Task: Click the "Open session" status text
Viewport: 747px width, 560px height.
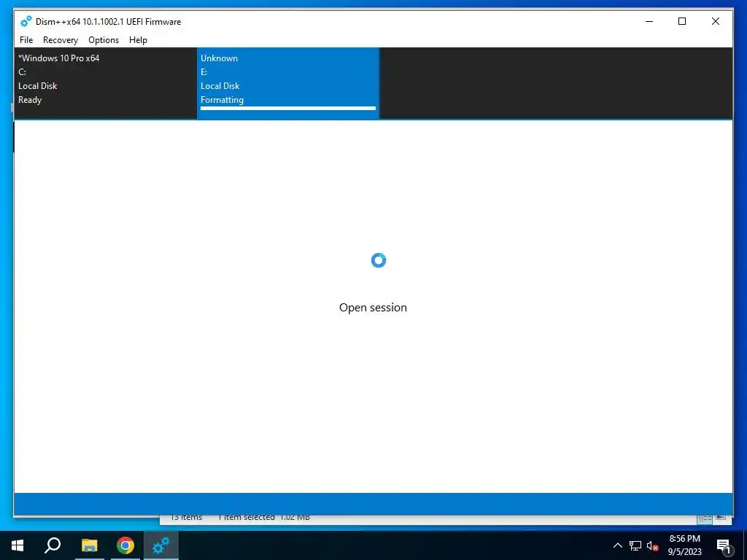Action: [x=373, y=308]
